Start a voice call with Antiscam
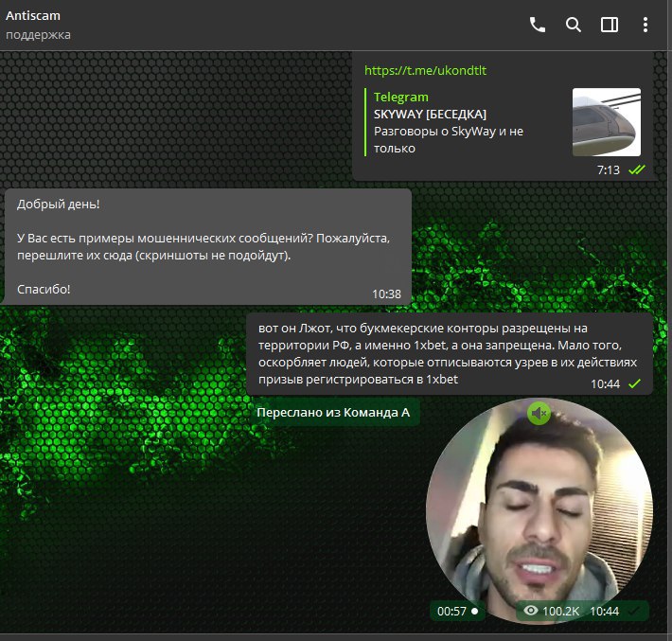This screenshot has width=672, height=641. [538, 25]
